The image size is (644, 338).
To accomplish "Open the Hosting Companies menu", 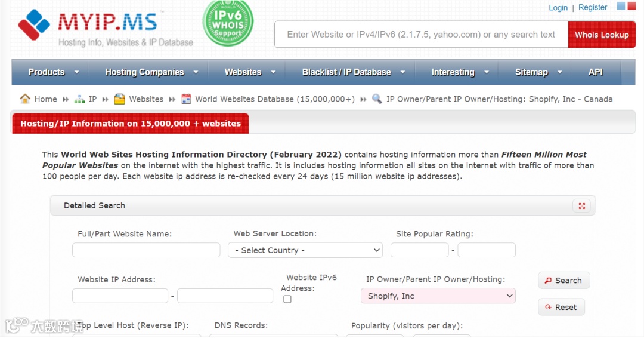I will tap(144, 72).
